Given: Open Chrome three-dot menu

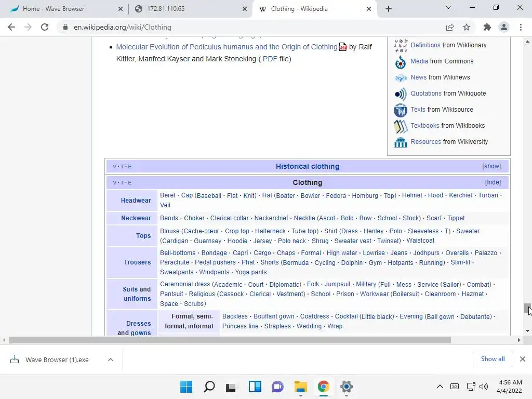Looking at the screenshot, I should pyautogui.click(x=521, y=27).
